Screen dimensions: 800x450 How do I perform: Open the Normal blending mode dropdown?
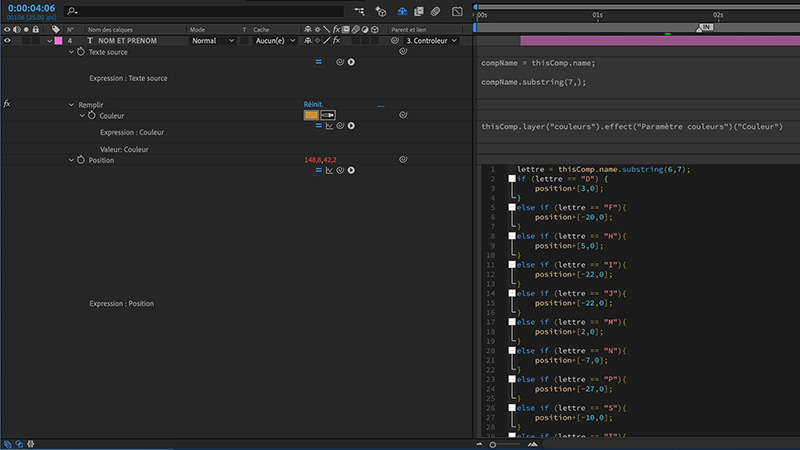(213, 41)
